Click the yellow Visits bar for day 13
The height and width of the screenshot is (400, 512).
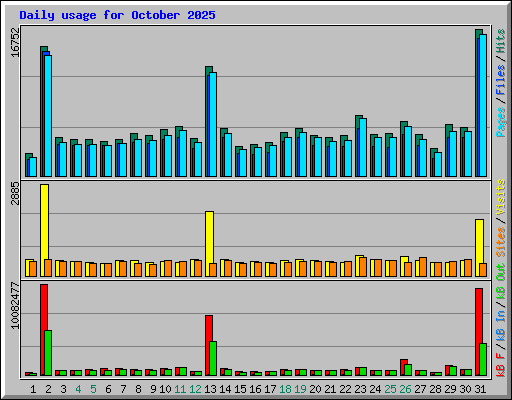tap(210, 244)
